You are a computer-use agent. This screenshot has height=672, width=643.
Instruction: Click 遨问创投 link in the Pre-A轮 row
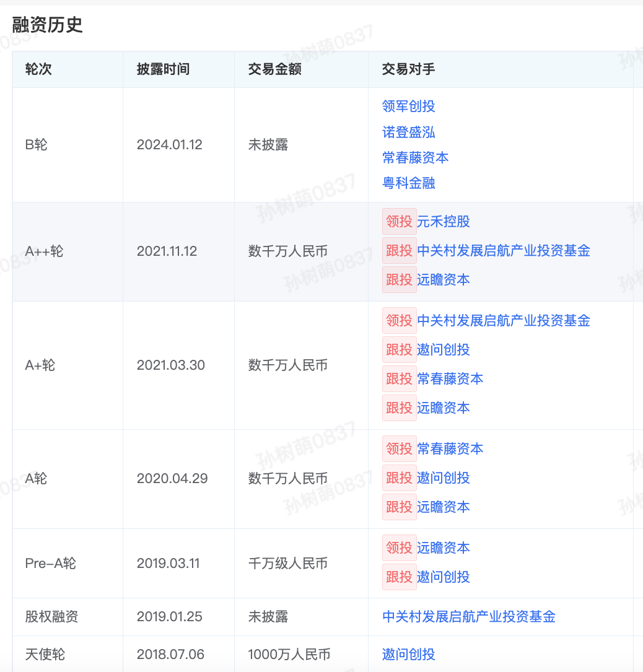tap(444, 577)
